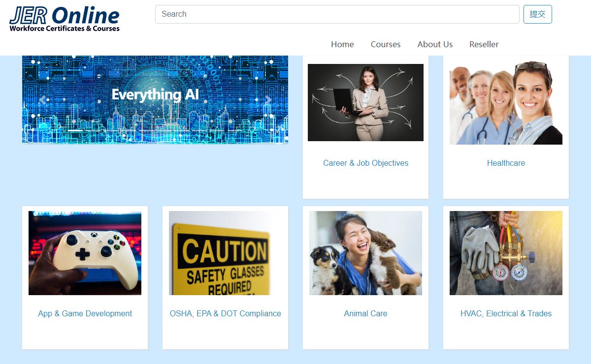Viewport: 591px width, 364px height.
Task: Open the Healthcare category link
Action: pos(506,163)
